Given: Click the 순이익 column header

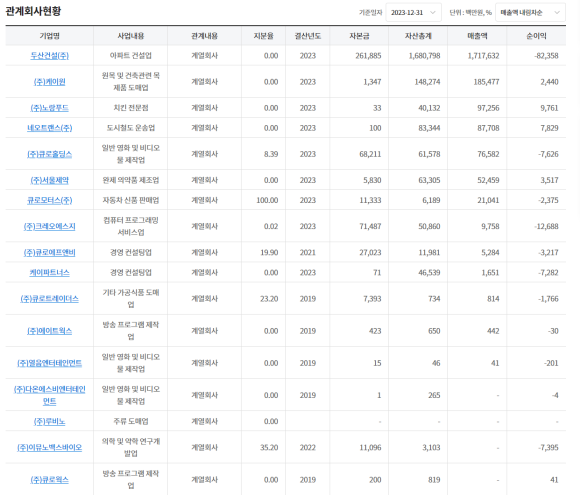Looking at the screenshot, I should [536, 36].
